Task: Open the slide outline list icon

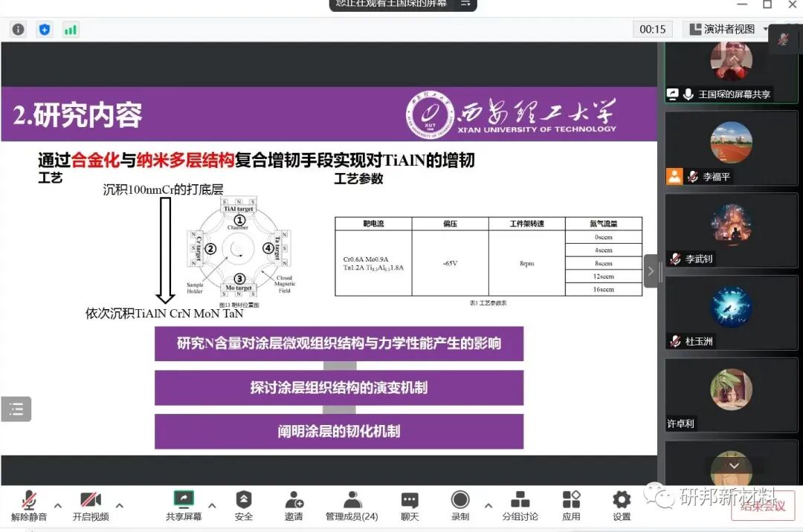Action: pos(16,409)
